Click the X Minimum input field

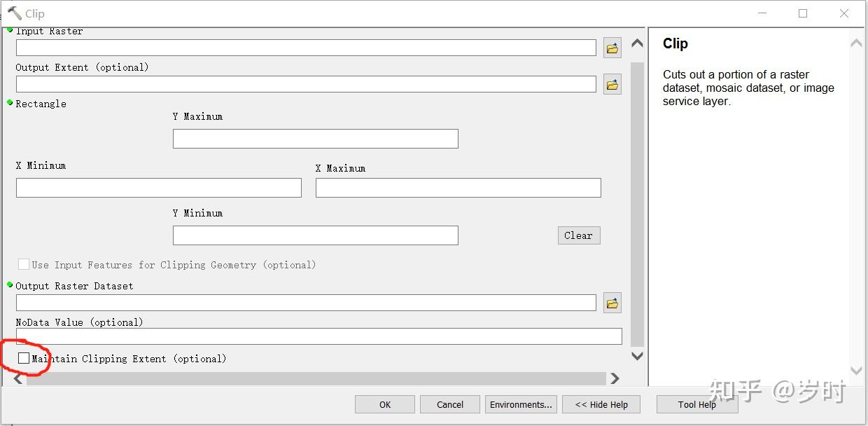click(x=158, y=188)
